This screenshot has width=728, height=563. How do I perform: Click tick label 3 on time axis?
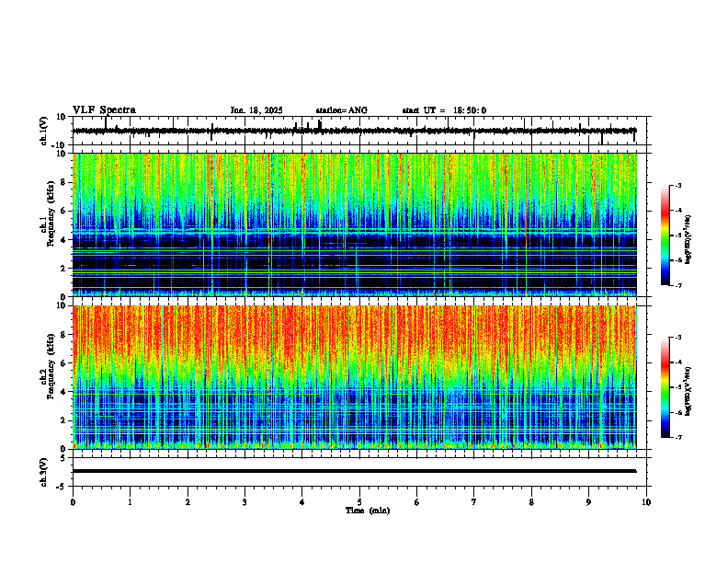tap(245, 502)
